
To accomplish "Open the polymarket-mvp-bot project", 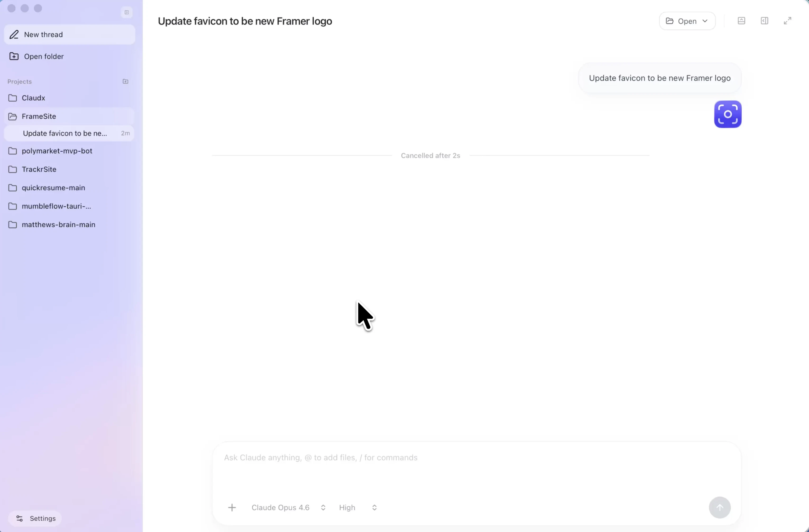I will pos(57,151).
